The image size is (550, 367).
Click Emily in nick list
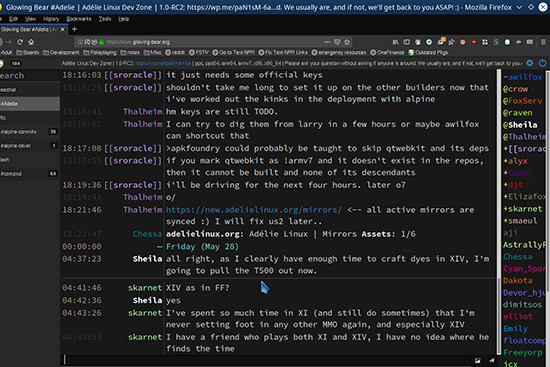(x=515, y=328)
